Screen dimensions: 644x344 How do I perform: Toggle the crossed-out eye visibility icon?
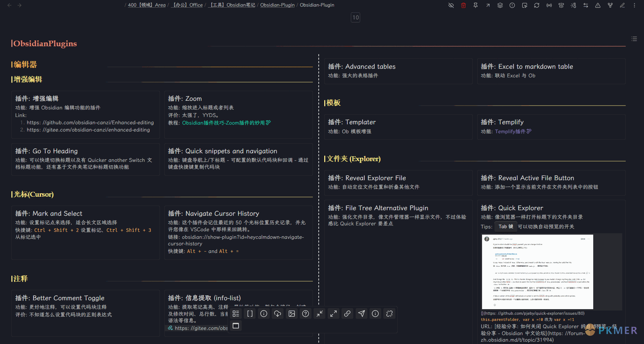(x=451, y=5)
